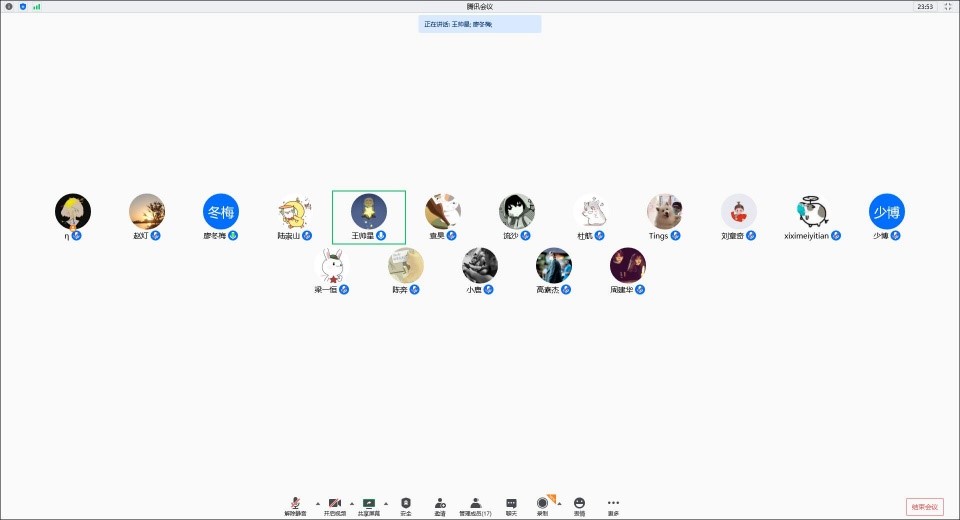Start recording the meeting
The image size is (960, 520).
[542, 504]
